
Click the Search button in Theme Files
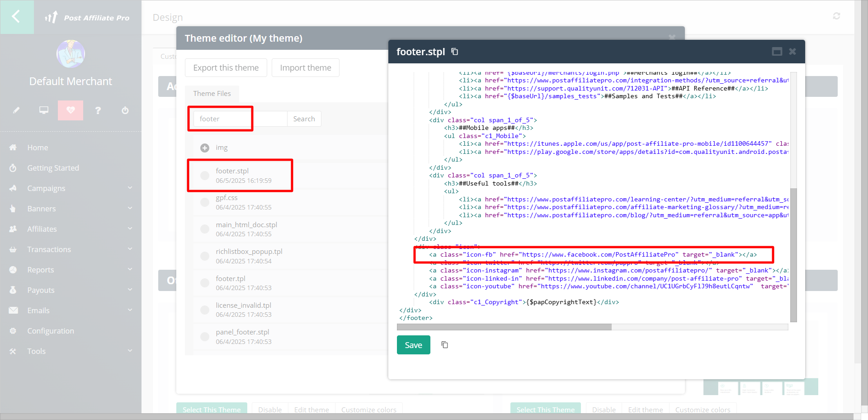click(x=304, y=119)
